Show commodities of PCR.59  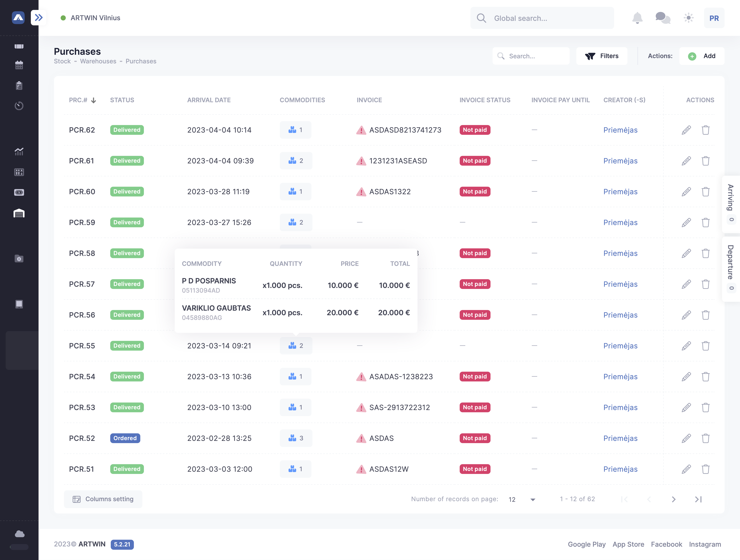pos(296,222)
